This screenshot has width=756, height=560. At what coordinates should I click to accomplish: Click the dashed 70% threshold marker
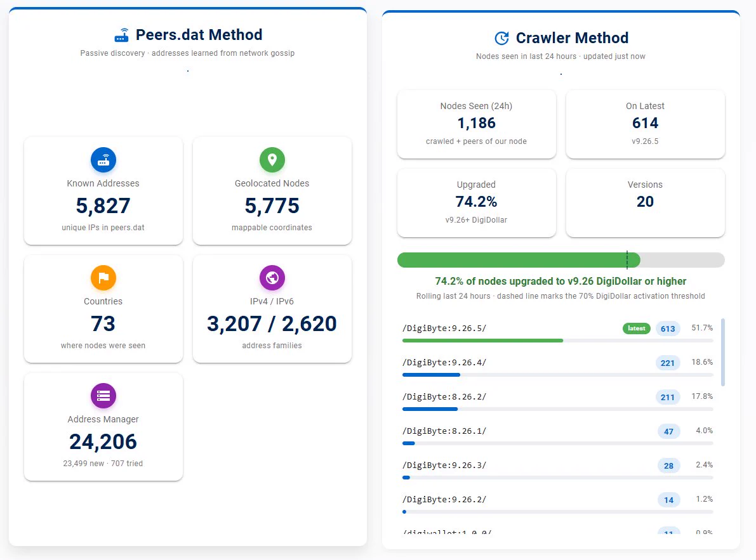point(627,260)
